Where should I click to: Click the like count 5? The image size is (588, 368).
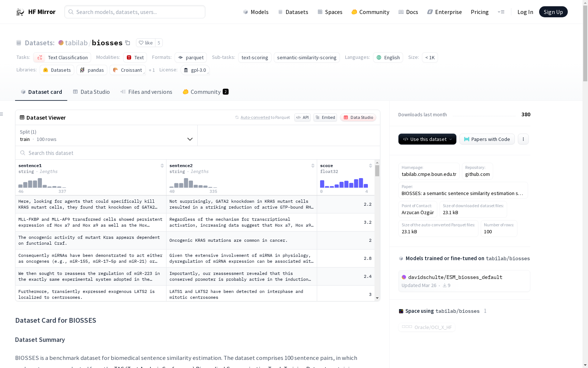pyautogui.click(x=159, y=43)
